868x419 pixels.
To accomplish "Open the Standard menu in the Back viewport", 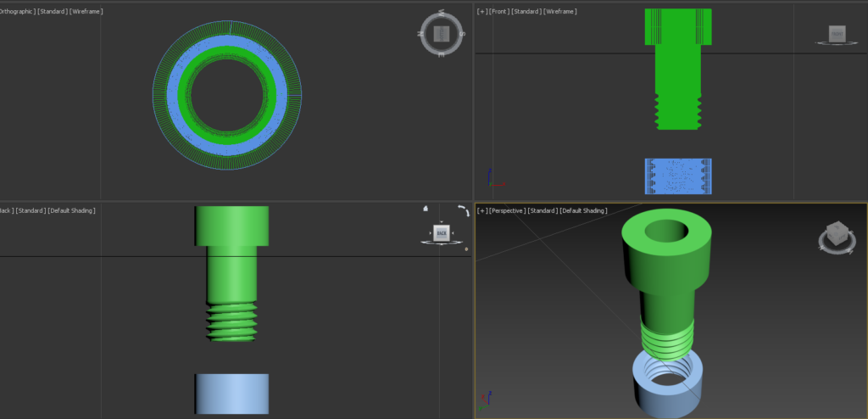I will [x=31, y=210].
